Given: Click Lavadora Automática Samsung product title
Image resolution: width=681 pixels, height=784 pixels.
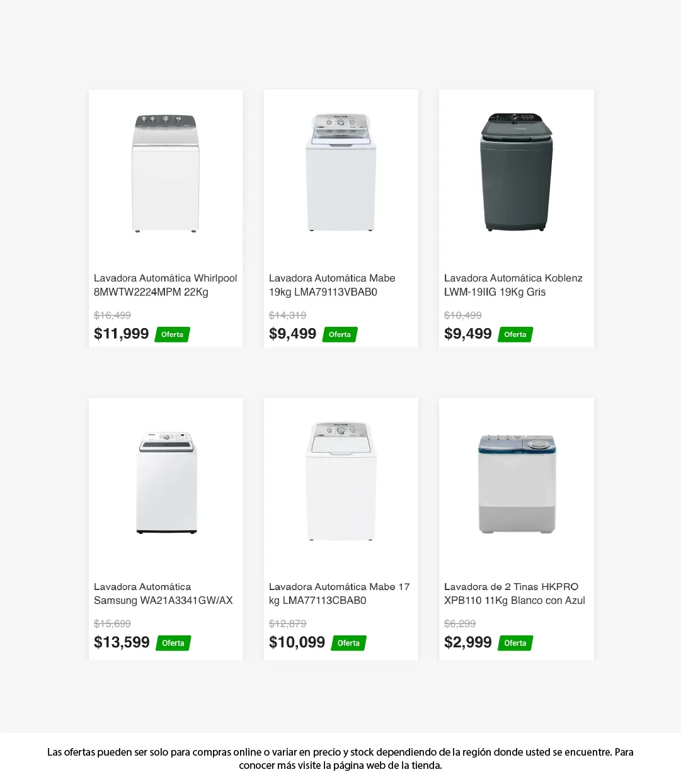Looking at the screenshot, I should pyautogui.click(x=163, y=594).
